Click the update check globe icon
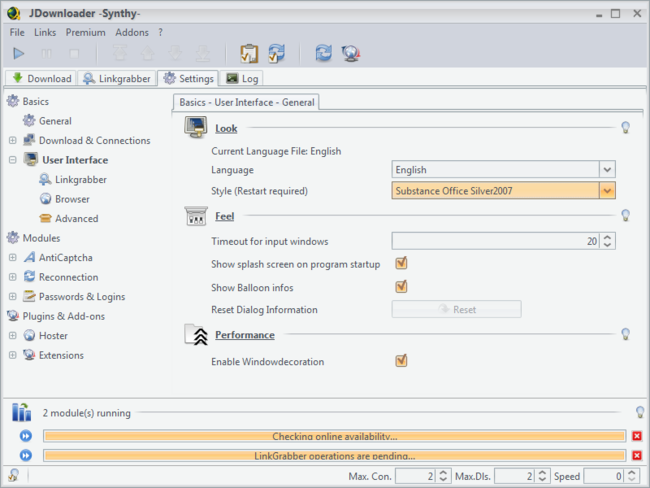Screen dimensions: 650x488 tap(351, 53)
